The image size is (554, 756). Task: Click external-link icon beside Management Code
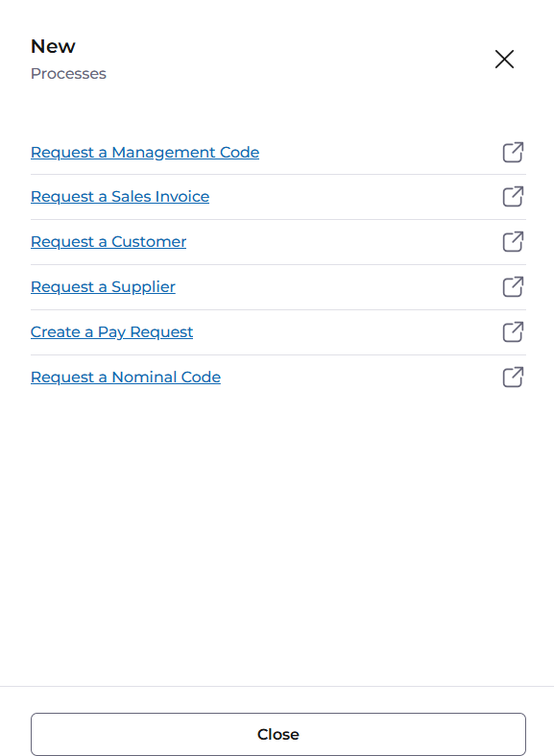pyautogui.click(x=513, y=153)
